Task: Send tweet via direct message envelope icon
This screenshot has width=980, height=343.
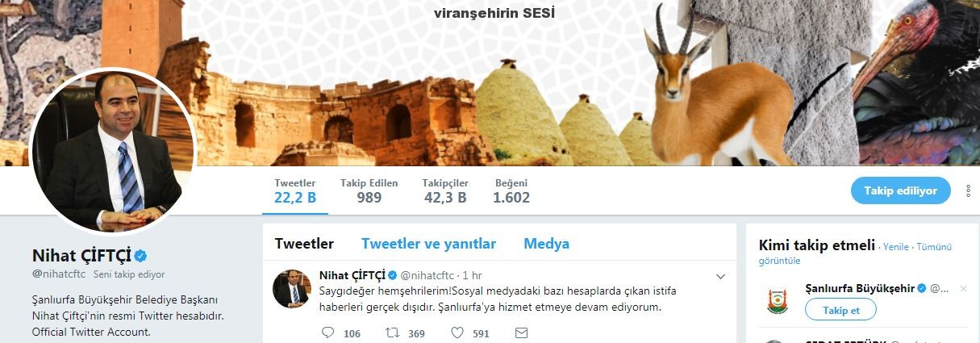Action: (x=521, y=333)
